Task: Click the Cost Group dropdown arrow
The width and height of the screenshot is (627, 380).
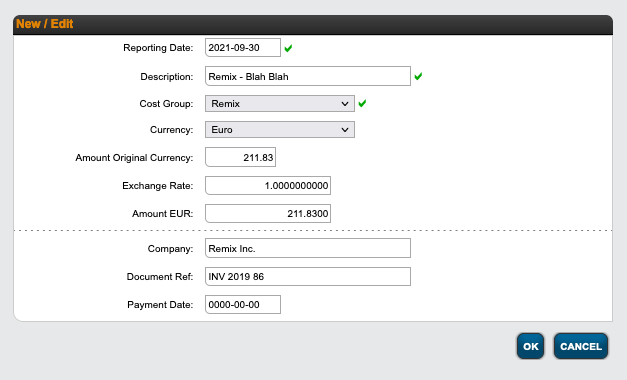Action: [x=345, y=104]
